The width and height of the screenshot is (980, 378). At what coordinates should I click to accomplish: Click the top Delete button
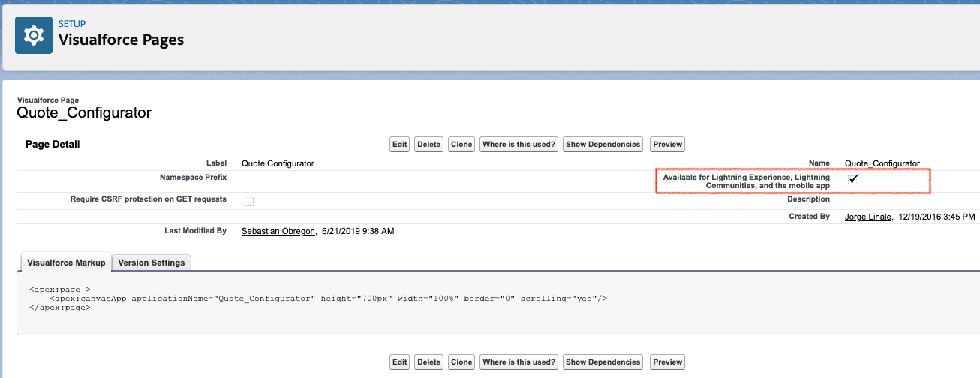tap(429, 144)
